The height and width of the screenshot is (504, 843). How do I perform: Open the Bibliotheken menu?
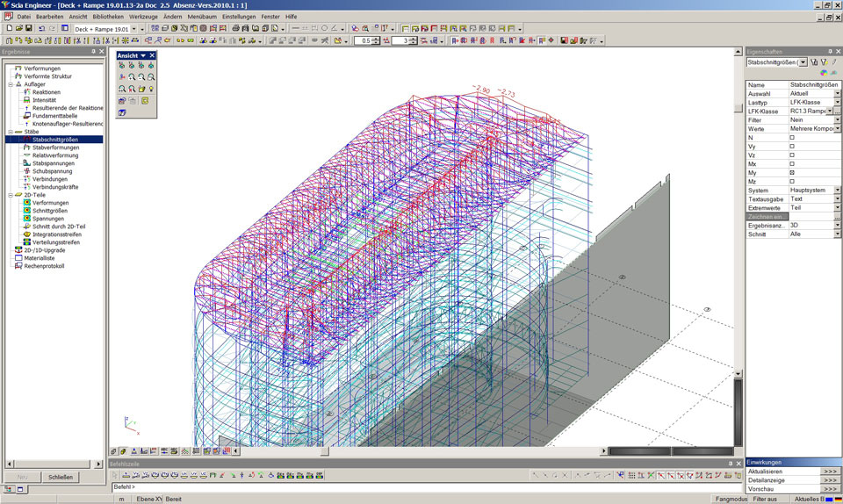(x=108, y=17)
